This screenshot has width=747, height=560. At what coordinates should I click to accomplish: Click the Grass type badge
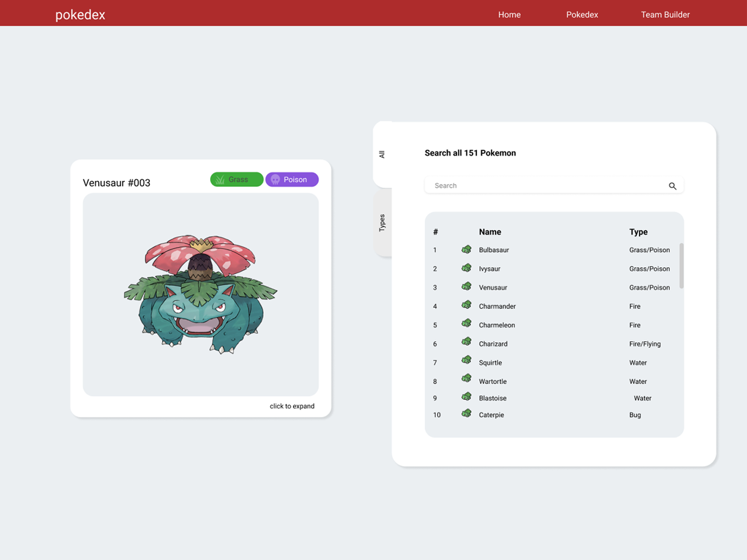pyautogui.click(x=236, y=180)
